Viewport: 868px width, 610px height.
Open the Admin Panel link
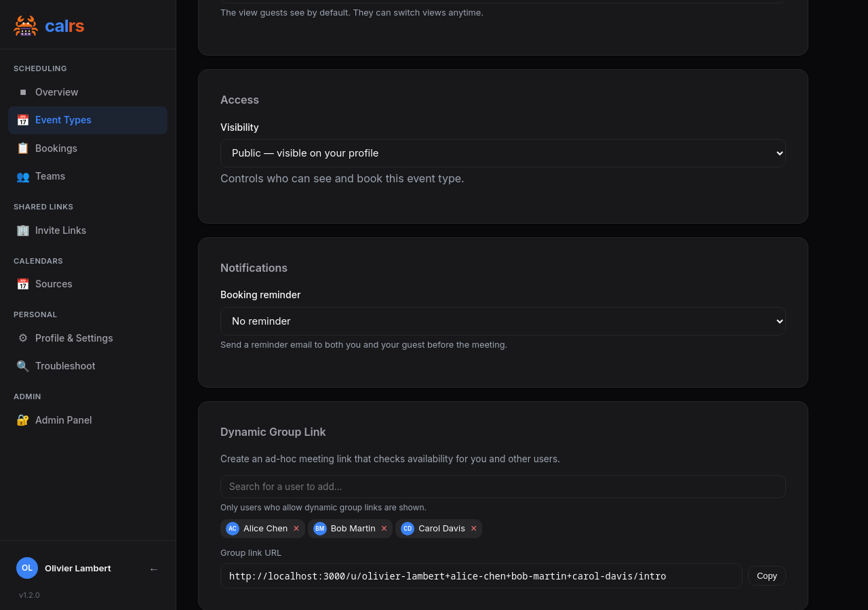63,420
